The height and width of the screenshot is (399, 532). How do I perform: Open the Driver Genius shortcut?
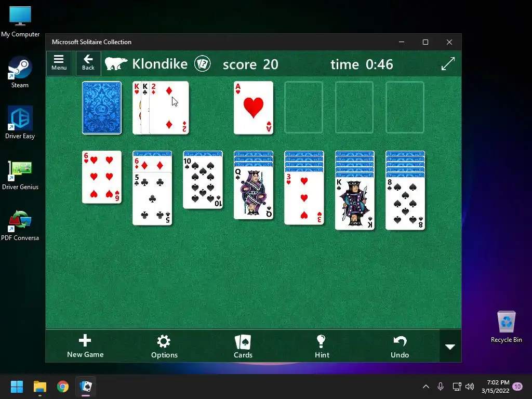tap(20, 175)
